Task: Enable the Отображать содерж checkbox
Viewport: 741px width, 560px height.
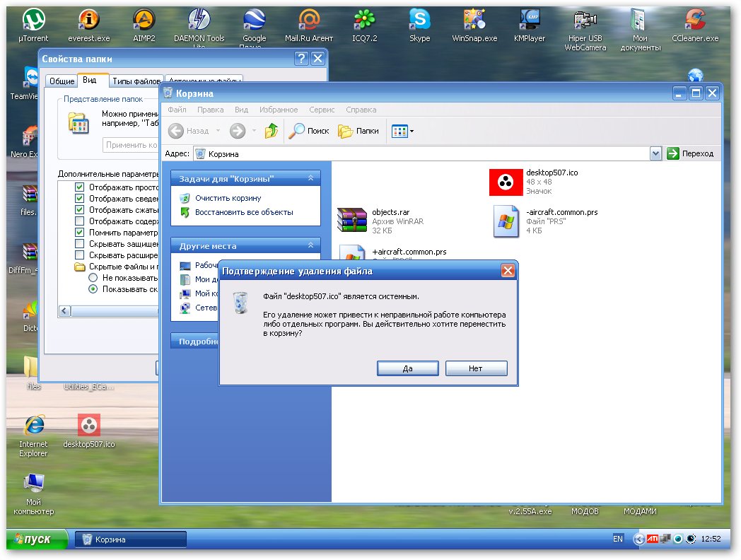Action: pos(79,221)
